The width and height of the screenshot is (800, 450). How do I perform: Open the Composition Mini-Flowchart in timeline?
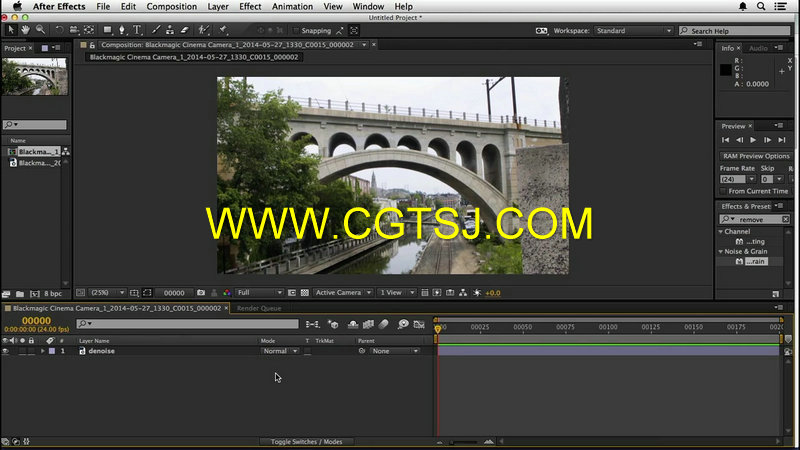(x=312, y=324)
